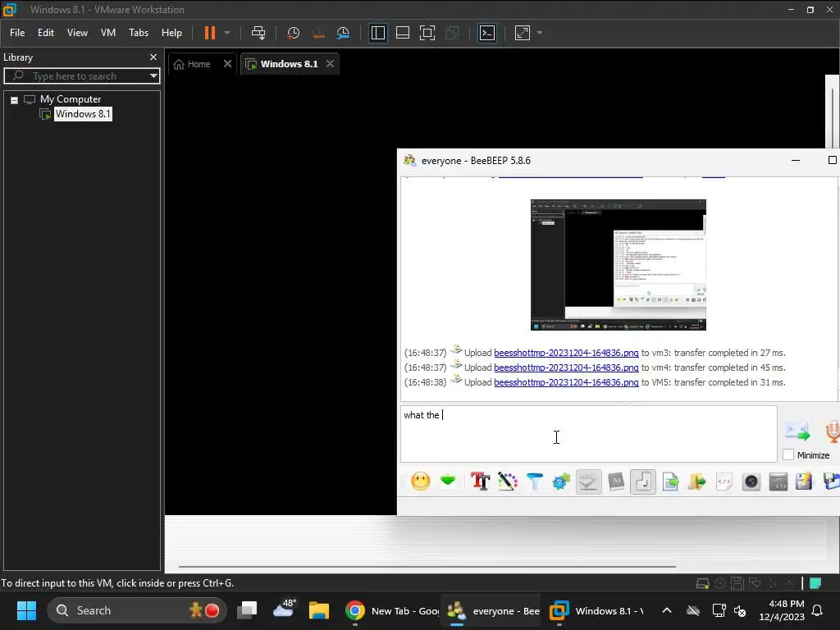The height and width of the screenshot is (630, 840).
Task: Click the revert to snapshot icon
Action: tap(318, 33)
